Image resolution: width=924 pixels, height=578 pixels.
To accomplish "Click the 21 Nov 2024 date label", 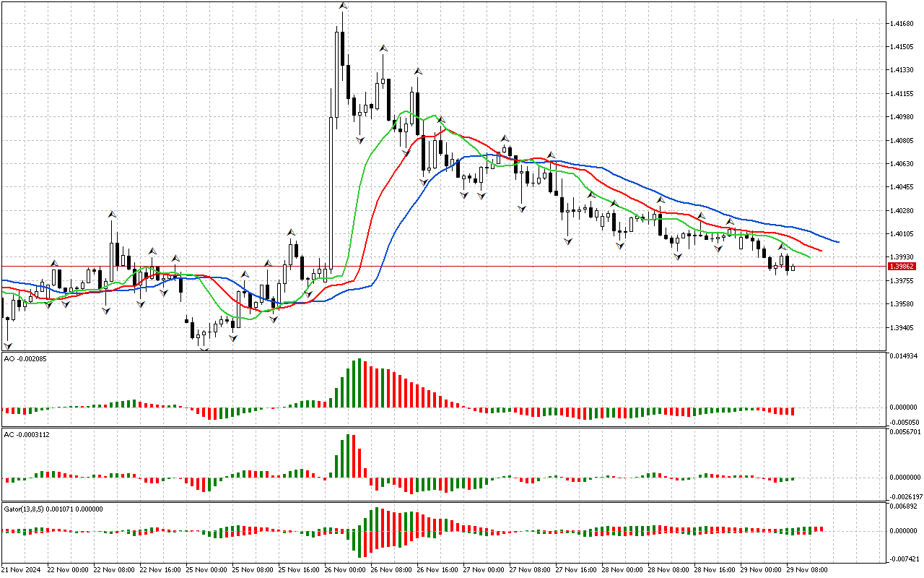I will 22,570.
